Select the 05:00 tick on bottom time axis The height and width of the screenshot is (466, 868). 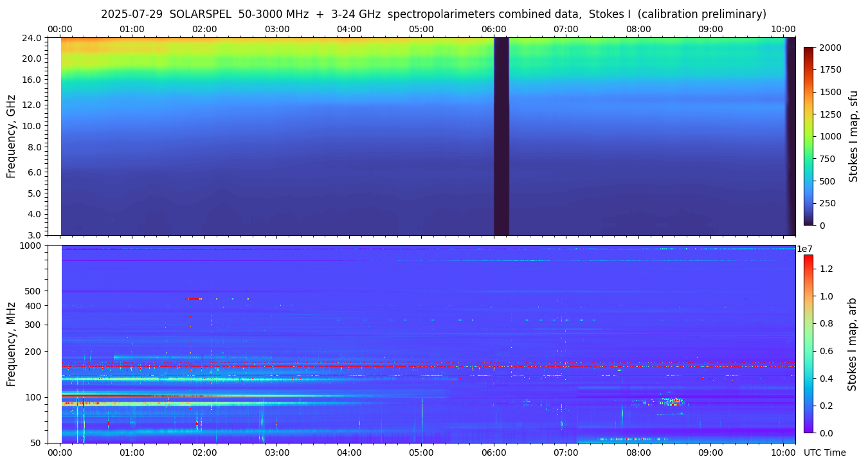point(421,453)
